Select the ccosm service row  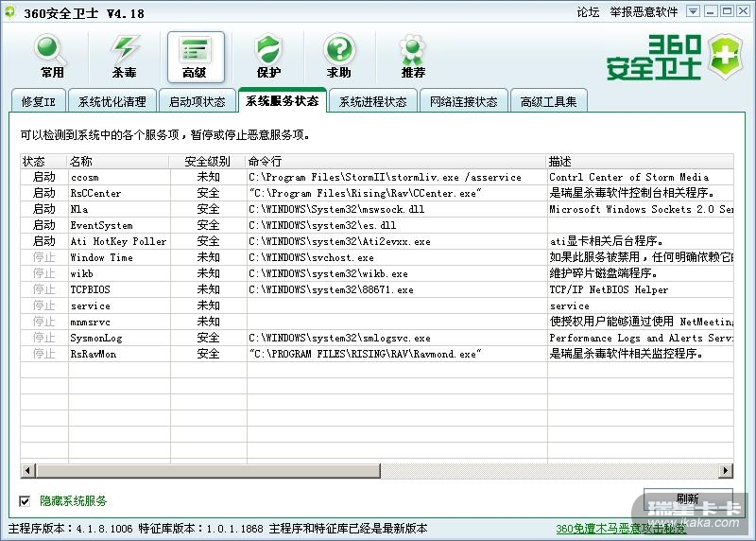click(377, 177)
